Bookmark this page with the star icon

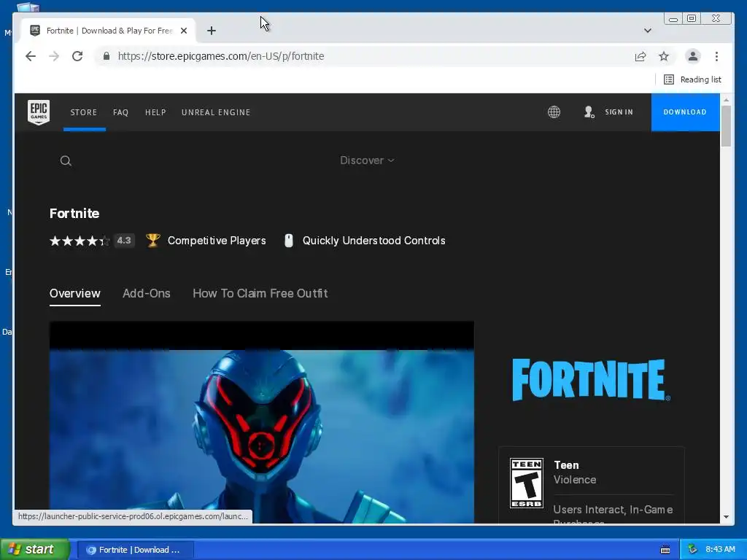pos(664,56)
